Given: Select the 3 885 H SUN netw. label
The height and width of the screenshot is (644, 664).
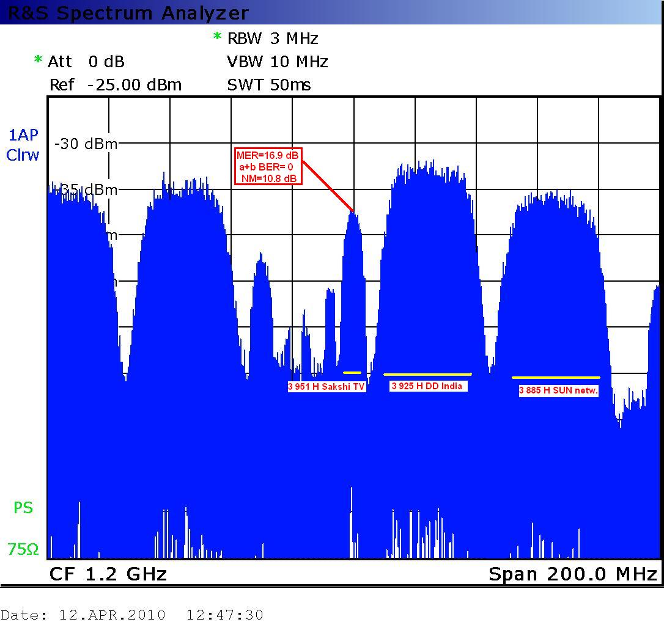Looking at the screenshot, I should click(x=558, y=390).
